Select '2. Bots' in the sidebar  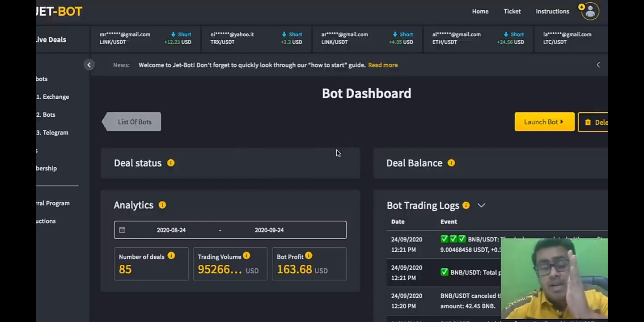(x=46, y=114)
